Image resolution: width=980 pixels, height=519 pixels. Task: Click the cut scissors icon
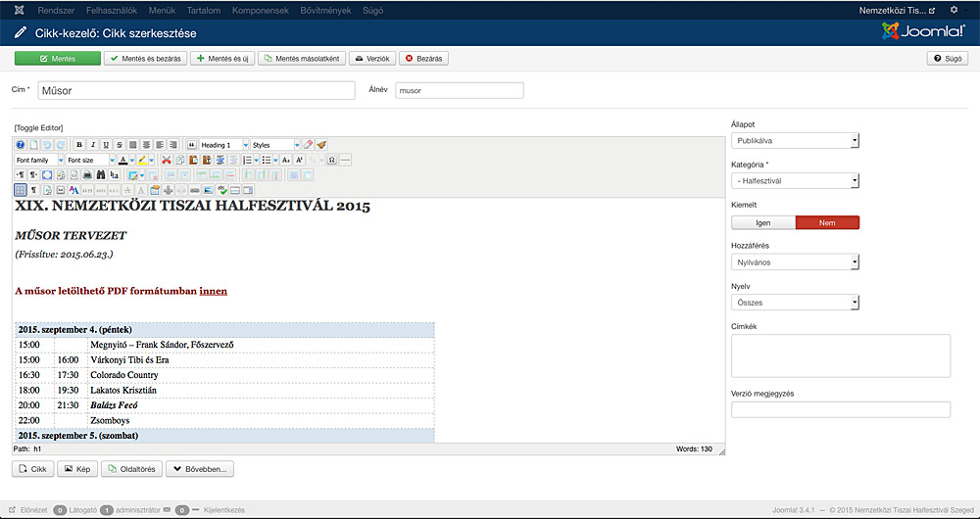coord(167,160)
